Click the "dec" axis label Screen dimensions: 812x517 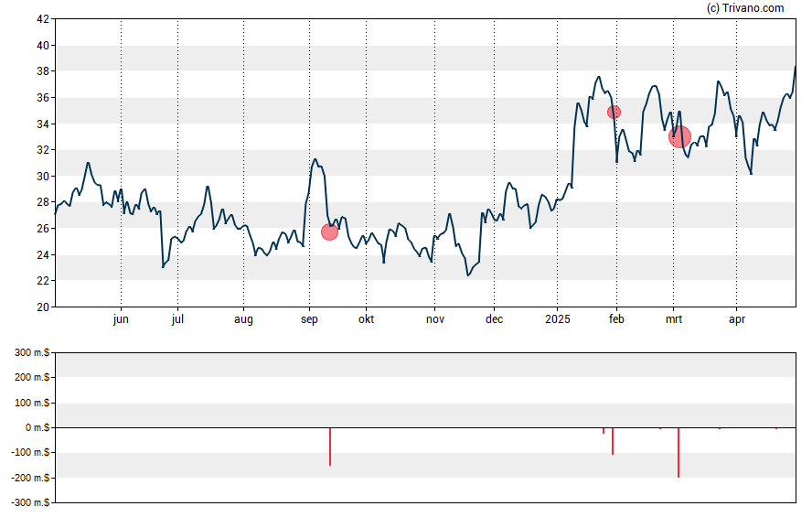click(x=494, y=319)
